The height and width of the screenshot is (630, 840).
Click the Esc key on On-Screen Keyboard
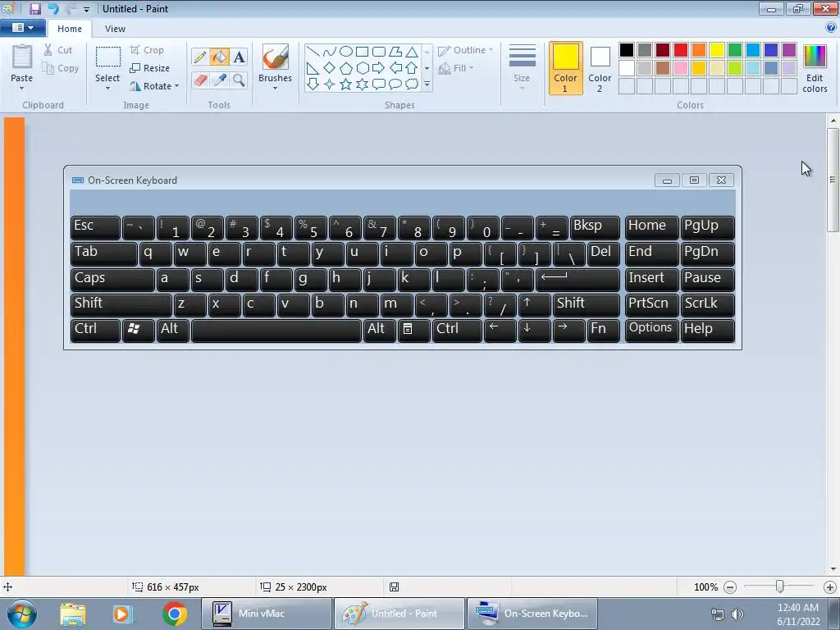coord(95,227)
